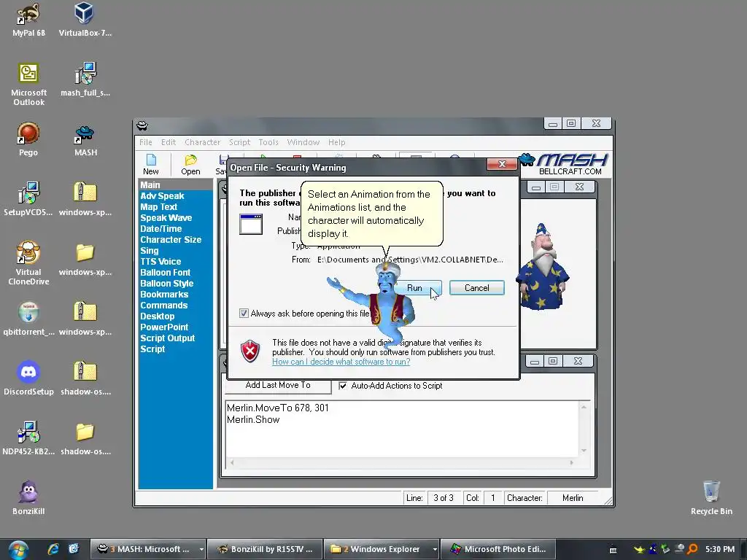Select Commands in the sidebar

[x=164, y=306]
